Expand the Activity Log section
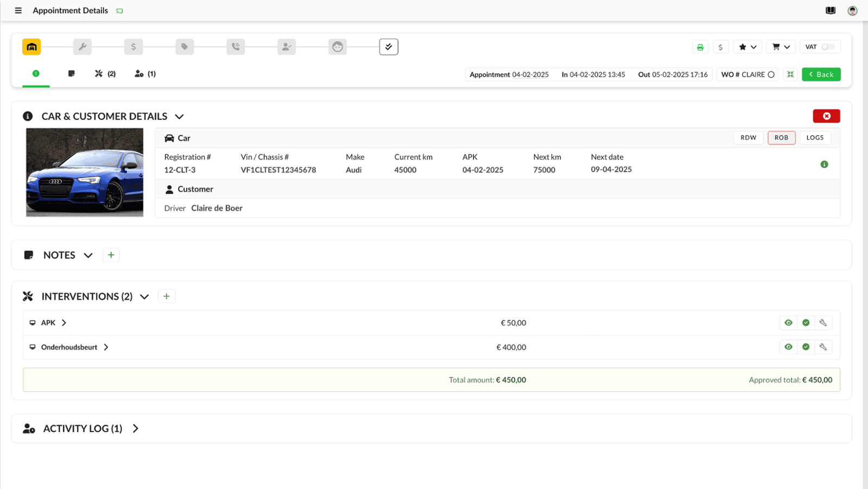 [136, 429]
